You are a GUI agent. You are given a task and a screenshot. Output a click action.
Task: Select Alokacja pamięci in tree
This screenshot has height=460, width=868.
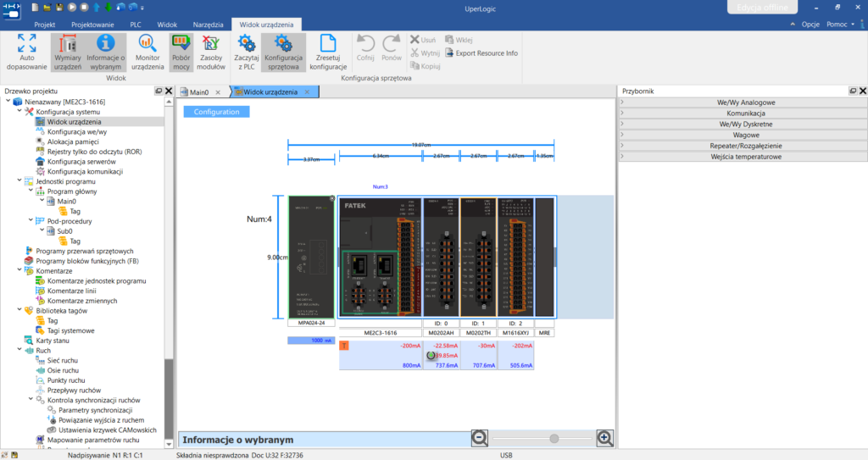(73, 141)
